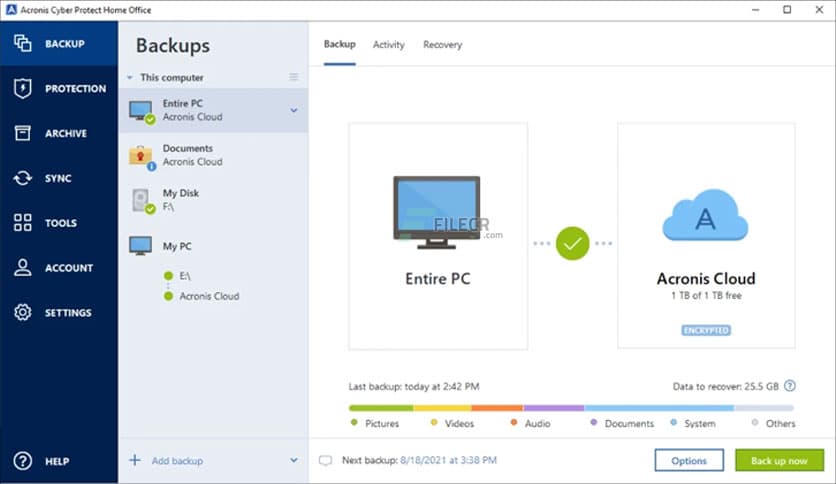The height and width of the screenshot is (484, 836).
Task: Select the Acronis Cloud destination panel
Action: [x=705, y=236]
